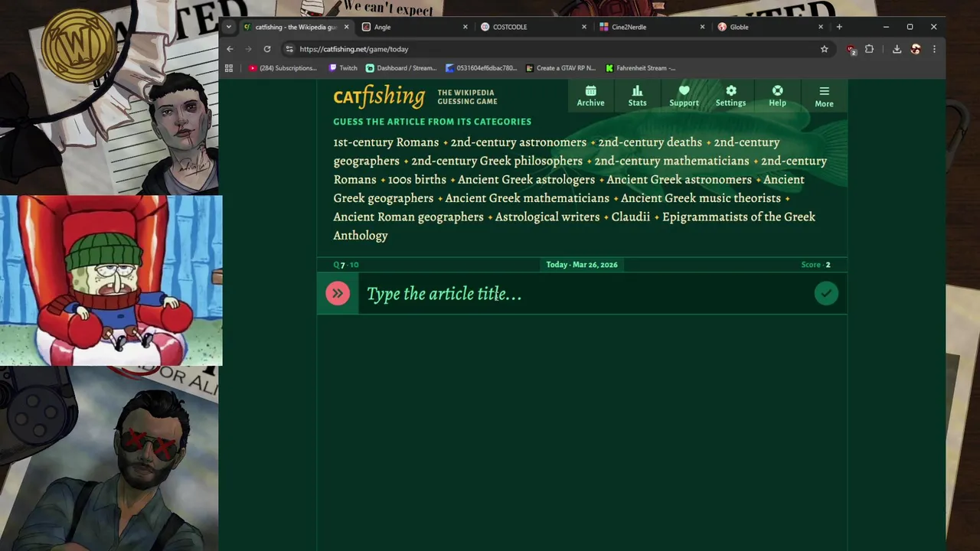The image size is (980, 551).
Task: Click 'Ancient Roman geographers' category text
Action: pyautogui.click(x=408, y=217)
